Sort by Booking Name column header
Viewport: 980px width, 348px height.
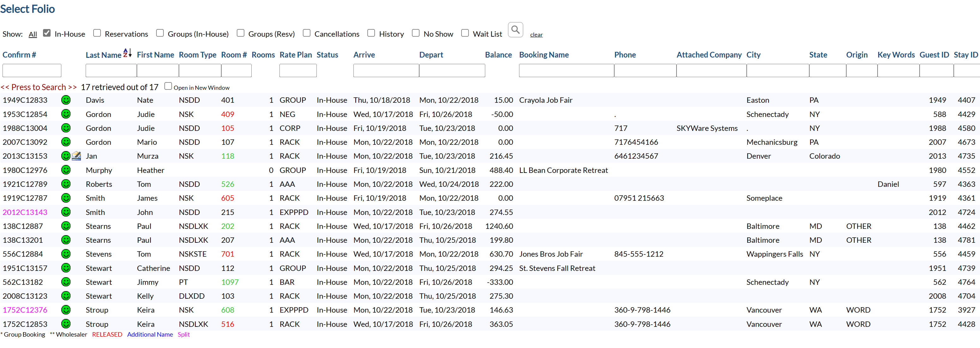(544, 55)
